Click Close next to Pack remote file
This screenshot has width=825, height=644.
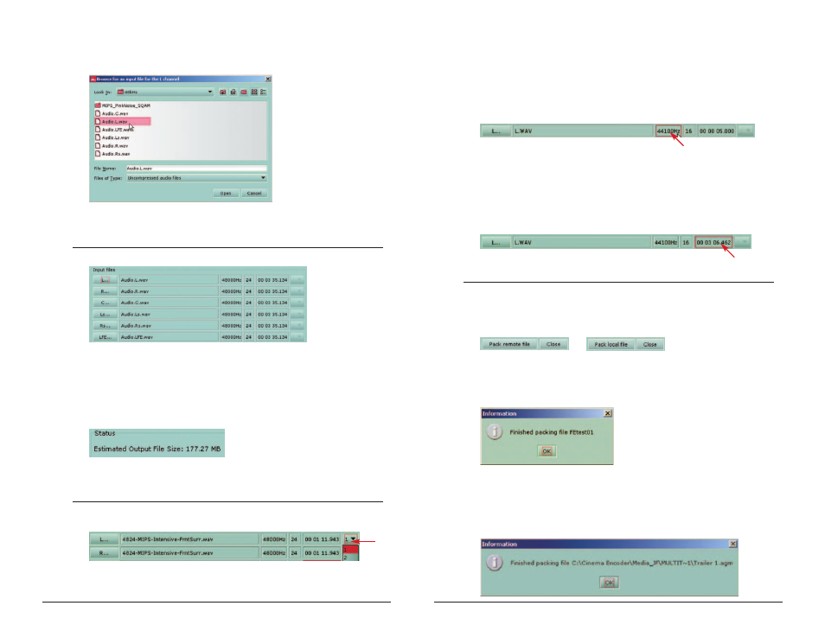553,344
